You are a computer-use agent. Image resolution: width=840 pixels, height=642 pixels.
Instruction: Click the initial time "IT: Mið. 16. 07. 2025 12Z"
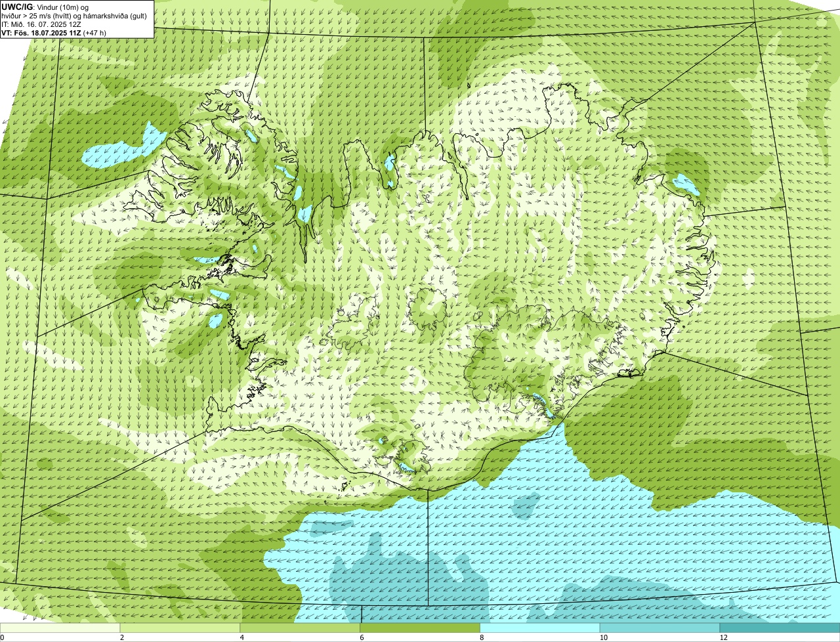click(x=41, y=24)
